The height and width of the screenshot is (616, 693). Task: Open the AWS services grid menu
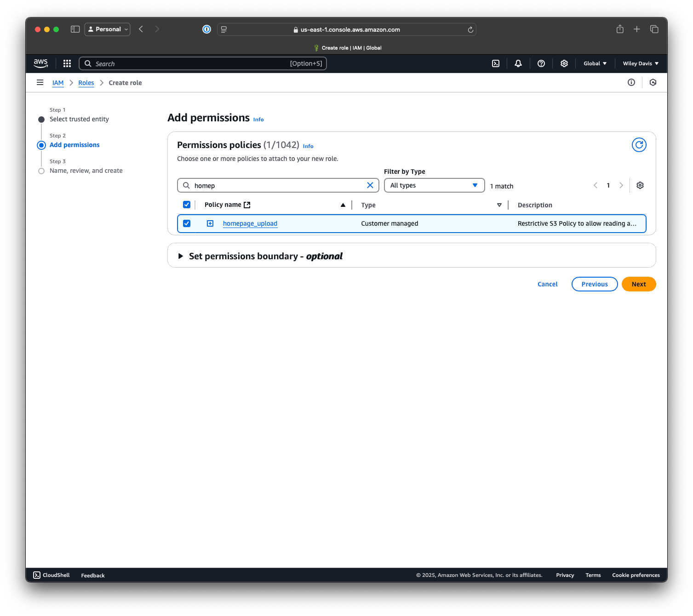coord(67,63)
